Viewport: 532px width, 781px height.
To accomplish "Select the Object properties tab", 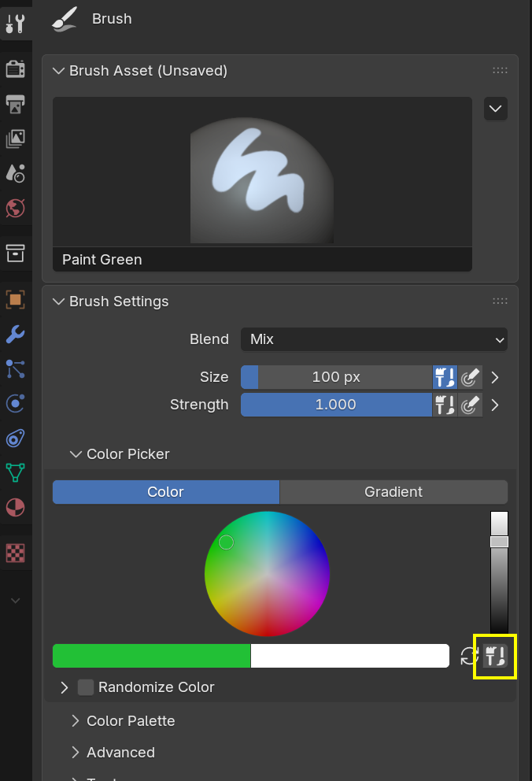I will click(16, 299).
